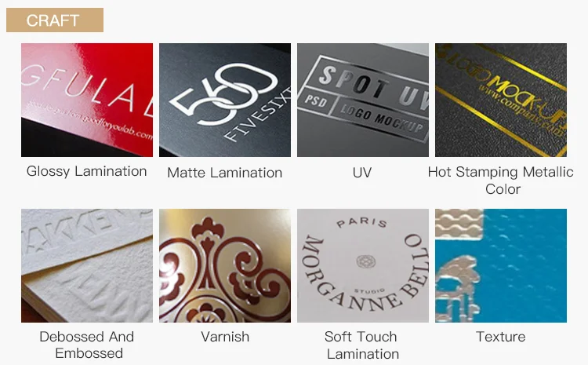Select the Debossed And Embossed white paper image
This screenshot has width=588, height=365.
[x=87, y=265]
